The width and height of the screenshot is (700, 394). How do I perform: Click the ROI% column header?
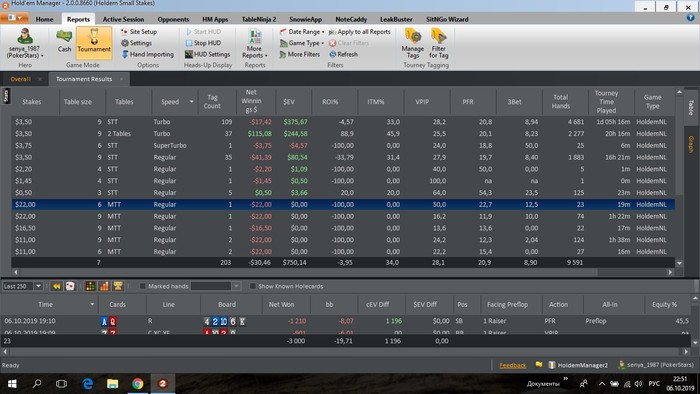tap(330, 102)
